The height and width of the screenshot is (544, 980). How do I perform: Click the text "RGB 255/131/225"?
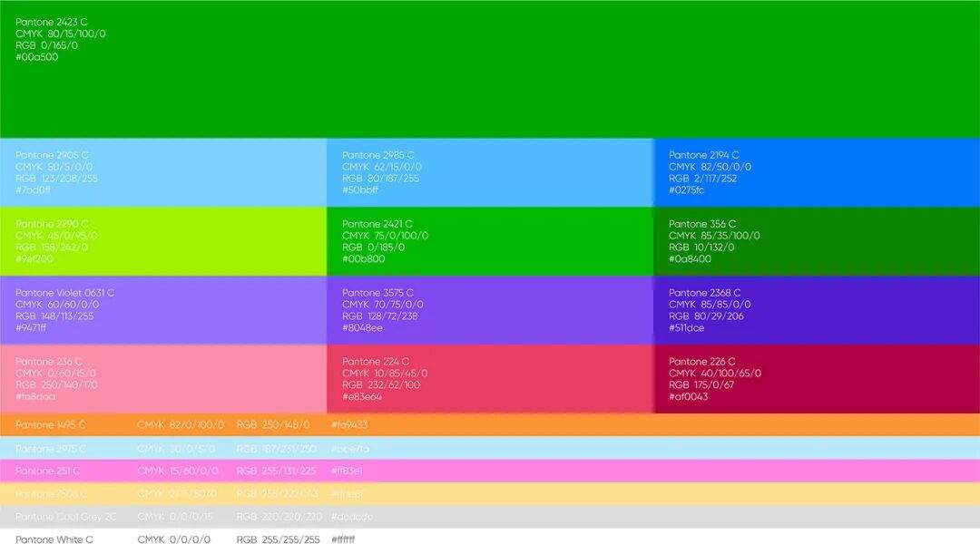click(x=276, y=471)
